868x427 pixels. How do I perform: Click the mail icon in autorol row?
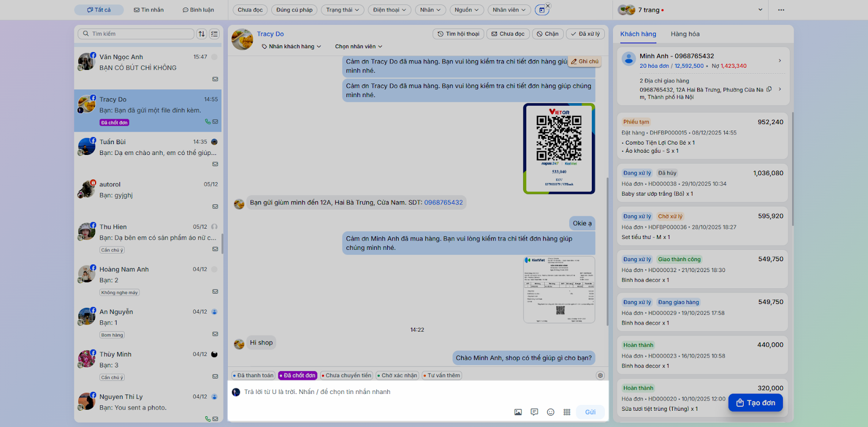pos(215,206)
